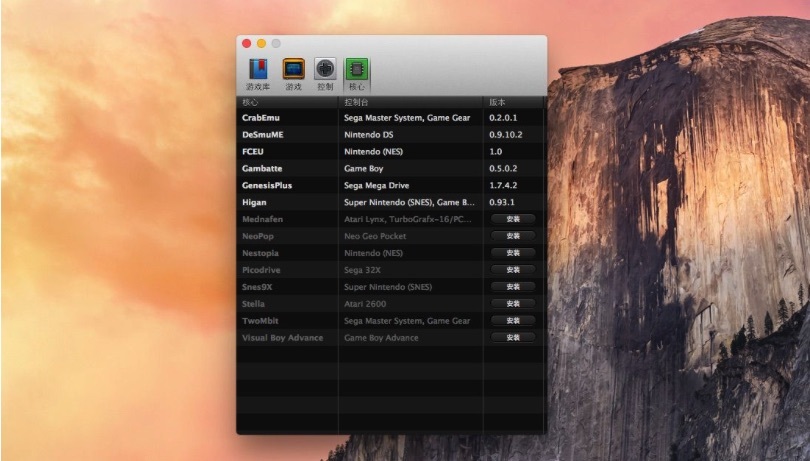
Task: Open the 控制 (Controls) gamepad icon
Action: (x=325, y=70)
